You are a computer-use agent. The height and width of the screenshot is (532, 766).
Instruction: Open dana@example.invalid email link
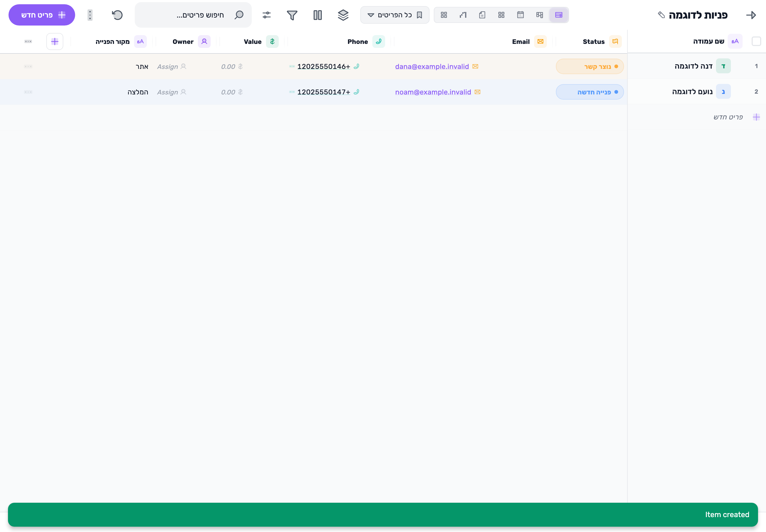tap(432, 66)
